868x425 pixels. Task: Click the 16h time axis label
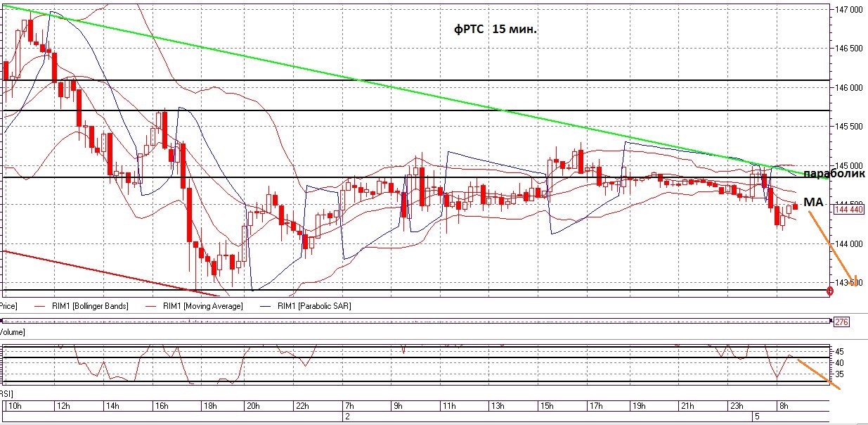click(162, 406)
